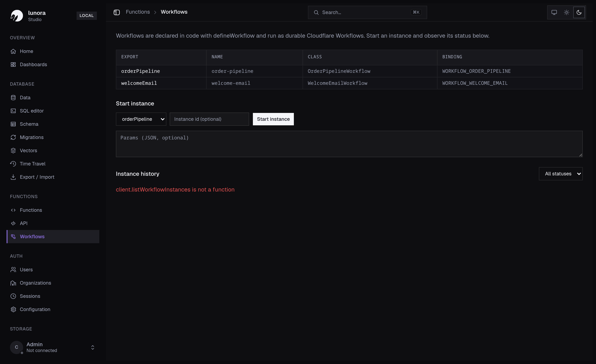Switch to system theme mode
Screen dimensions: 596x364
coord(554,12)
